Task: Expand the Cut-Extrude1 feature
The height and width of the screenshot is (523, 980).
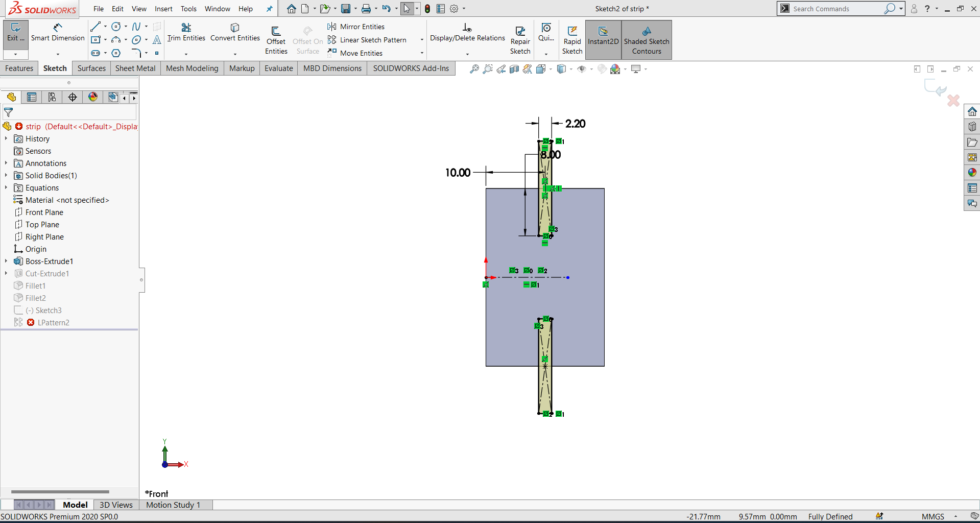Action: [6, 274]
